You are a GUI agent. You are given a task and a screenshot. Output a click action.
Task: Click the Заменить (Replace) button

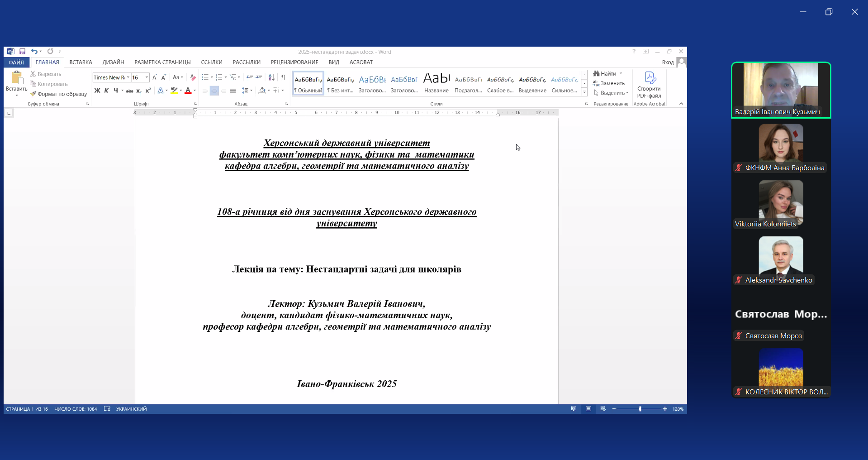pyautogui.click(x=609, y=83)
